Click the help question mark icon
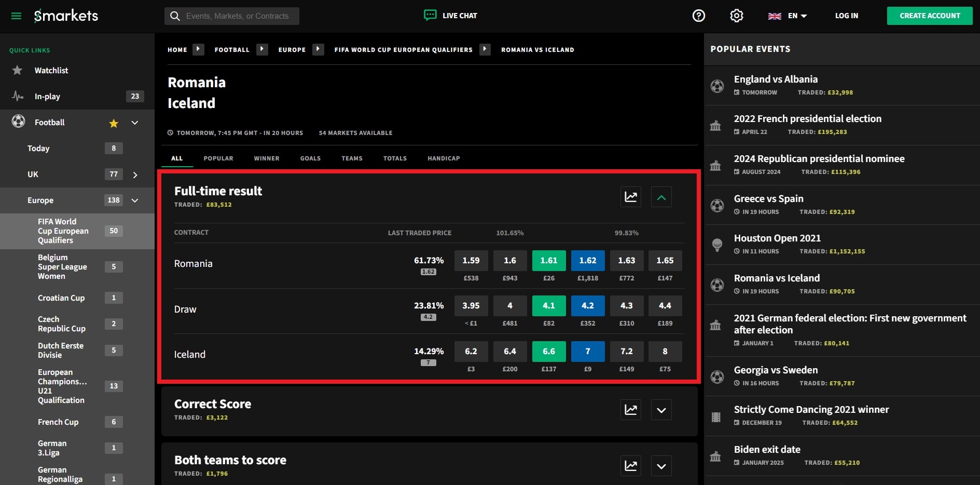980x485 pixels. (x=699, y=16)
